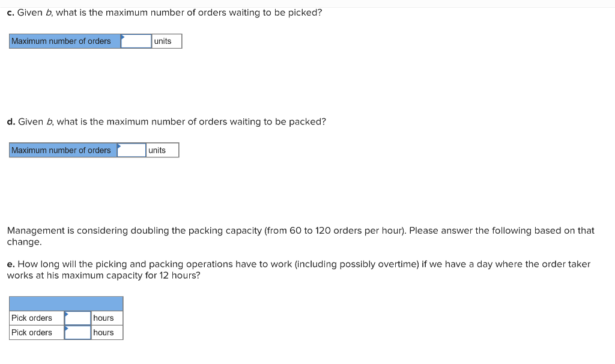Click the 'hours' cell in lower Pick orders row
Screen dimensions: 615x364
[x=106, y=333]
